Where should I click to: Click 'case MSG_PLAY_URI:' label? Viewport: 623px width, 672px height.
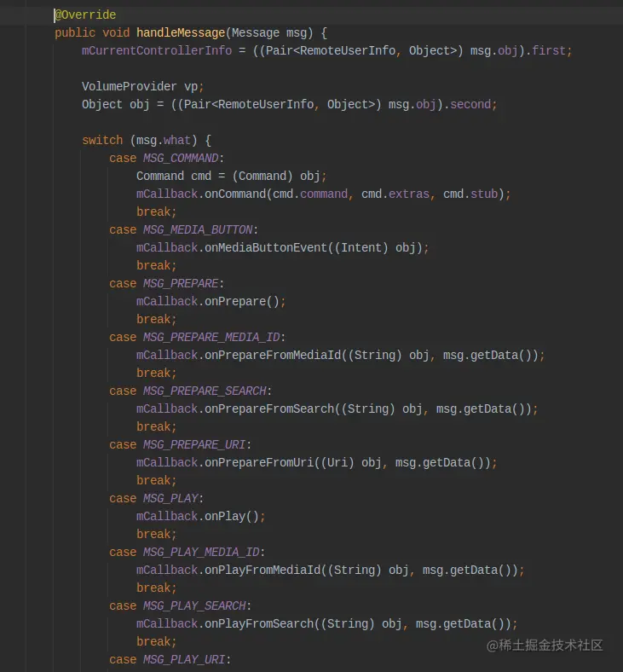click(170, 659)
